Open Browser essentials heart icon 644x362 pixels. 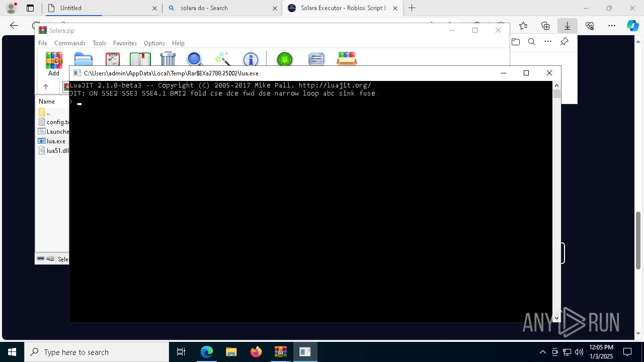coord(590,26)
